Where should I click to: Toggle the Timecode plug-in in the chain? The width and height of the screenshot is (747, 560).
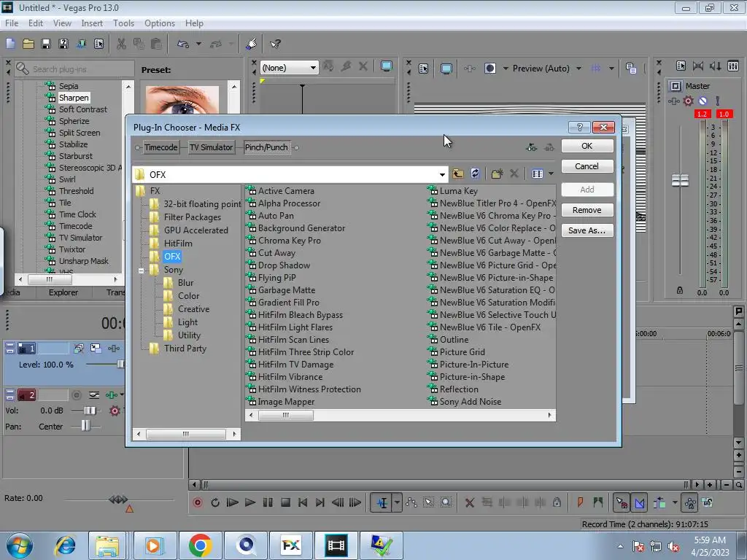(x=161, y=147)
